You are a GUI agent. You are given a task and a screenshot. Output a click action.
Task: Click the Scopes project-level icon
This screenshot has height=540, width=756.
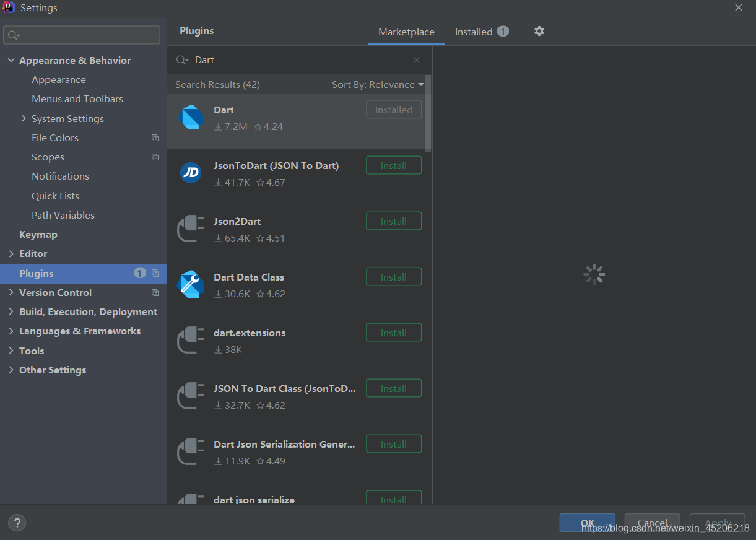click(x=155, y=157)
